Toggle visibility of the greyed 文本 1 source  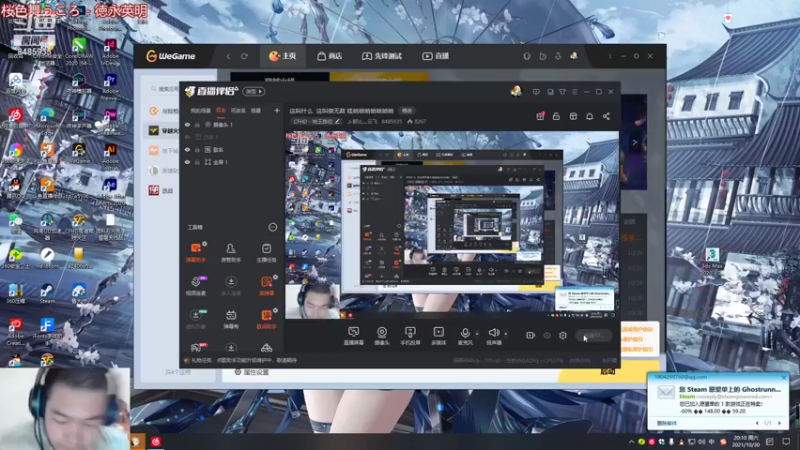coord(187,137)
